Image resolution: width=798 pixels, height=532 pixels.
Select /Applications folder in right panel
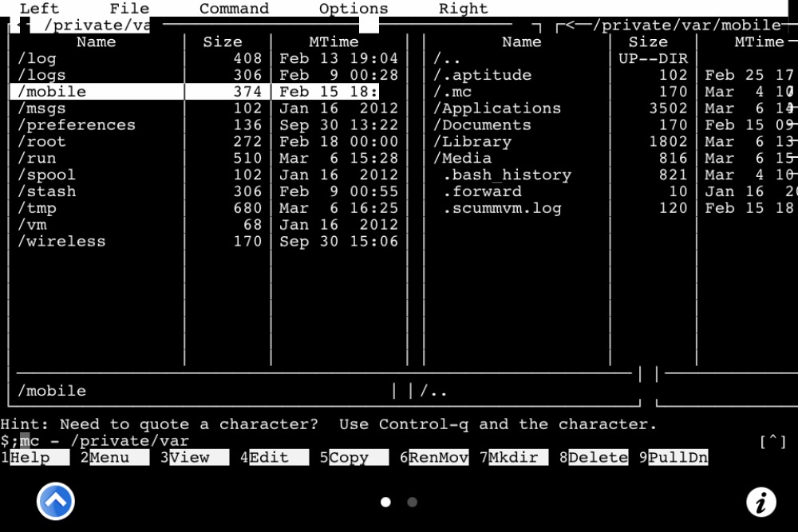point(496,108)
